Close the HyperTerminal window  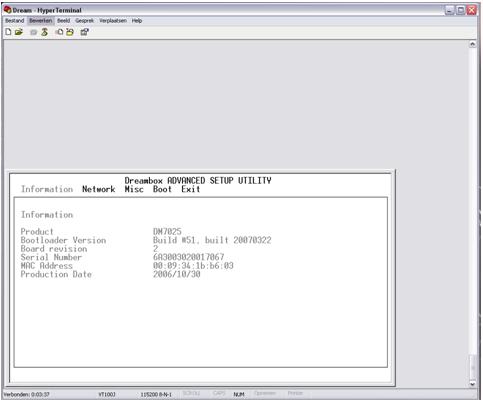pos(472,10)
